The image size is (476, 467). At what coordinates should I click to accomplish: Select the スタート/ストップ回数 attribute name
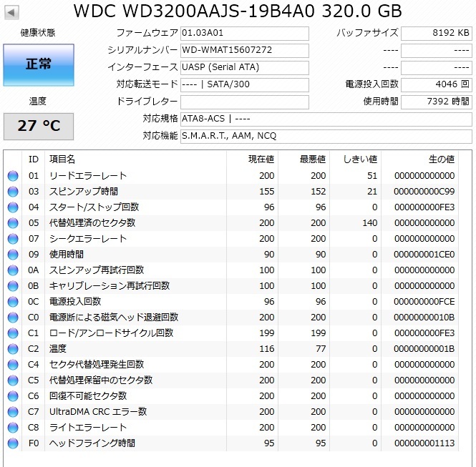[x=94, y=207]
